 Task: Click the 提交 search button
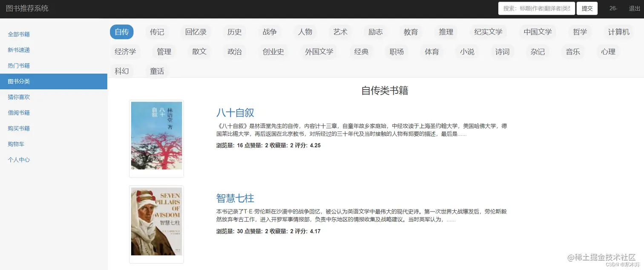(587, 8)
